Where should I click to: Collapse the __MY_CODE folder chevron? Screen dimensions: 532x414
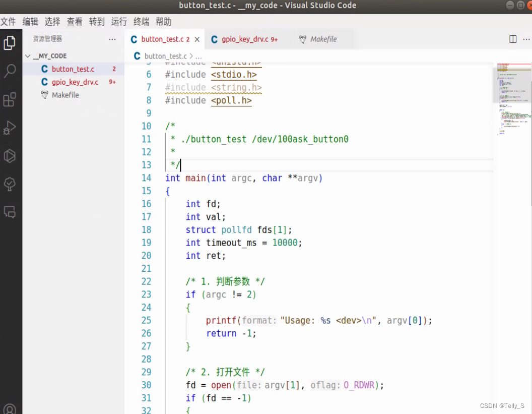pyautogui.click(x=28, y=55)
